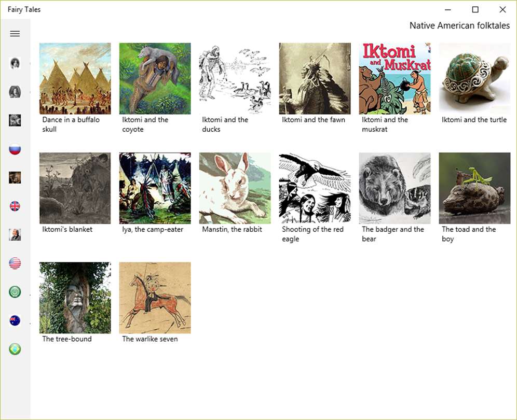This screenshot has width=517, height=420.
Task: Select the green crescent flag icon
Action: (15, 292)
